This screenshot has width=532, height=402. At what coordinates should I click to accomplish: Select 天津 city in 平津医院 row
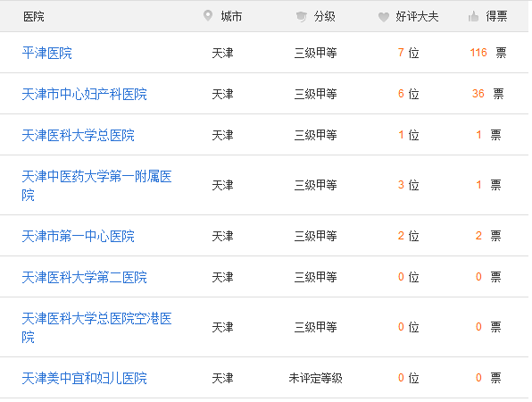222,53
